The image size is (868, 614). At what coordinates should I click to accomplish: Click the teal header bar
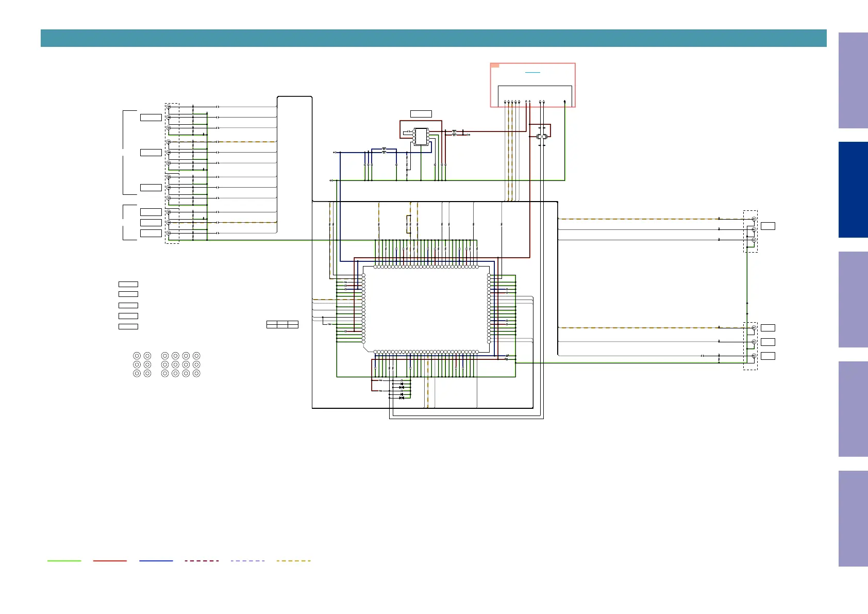pos(433,38)
